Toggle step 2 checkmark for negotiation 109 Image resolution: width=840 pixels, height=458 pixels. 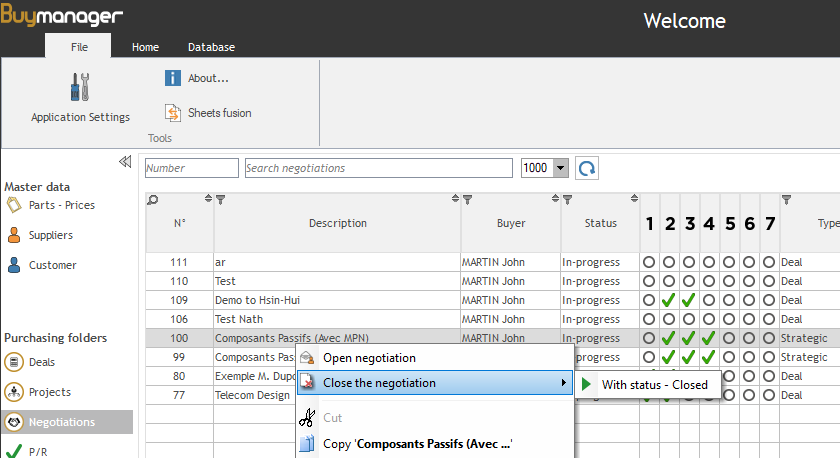(x=670, y=300)
